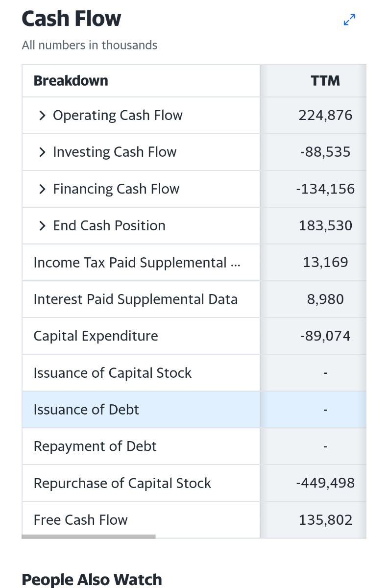
Task: Click the highlighted Issuance of Debt row
Action: point(86,410)
